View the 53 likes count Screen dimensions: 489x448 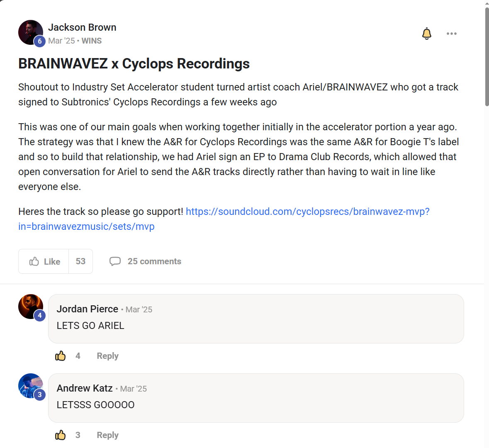(80, 261)
